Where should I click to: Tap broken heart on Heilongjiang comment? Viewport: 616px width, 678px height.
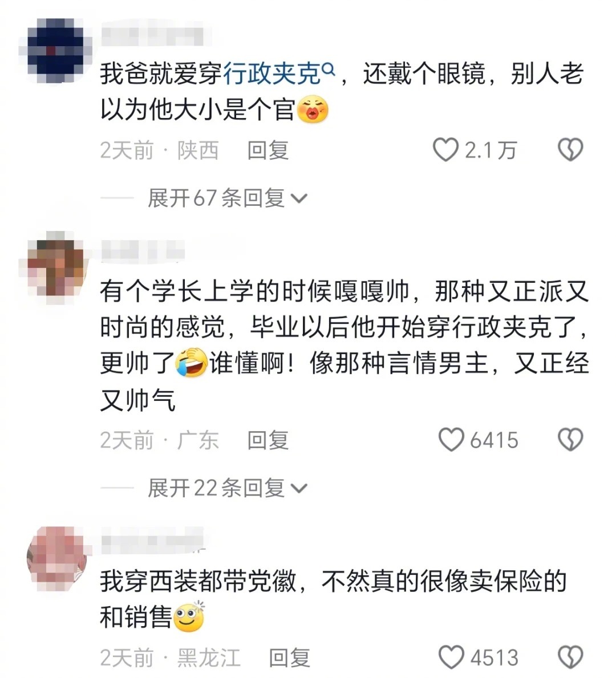click(x=570, y=657)
